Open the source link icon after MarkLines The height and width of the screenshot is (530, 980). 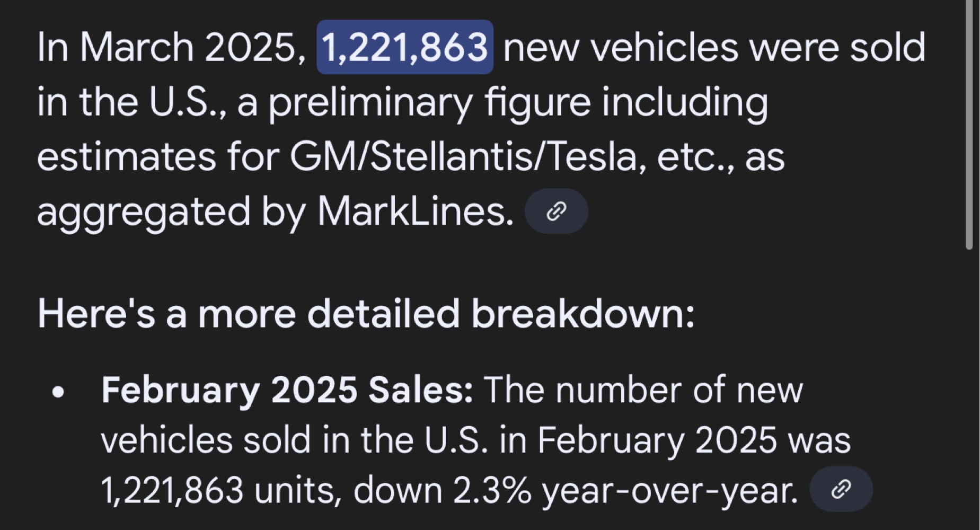[556, 211]
